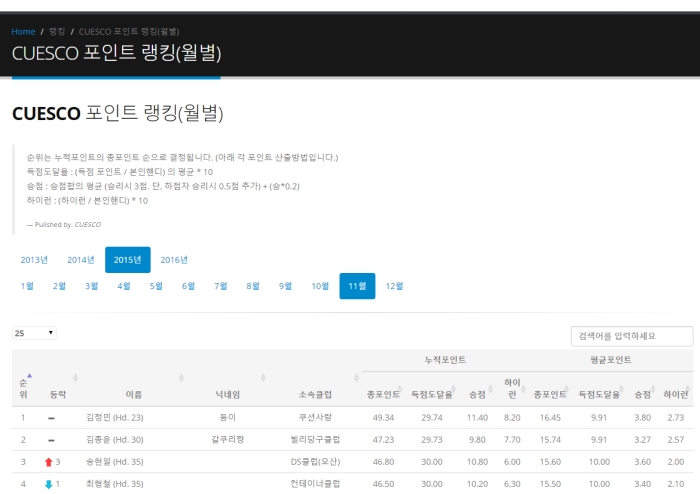Click club name 빌리당구클럽

pyautogui.click(x=315, y=440)
